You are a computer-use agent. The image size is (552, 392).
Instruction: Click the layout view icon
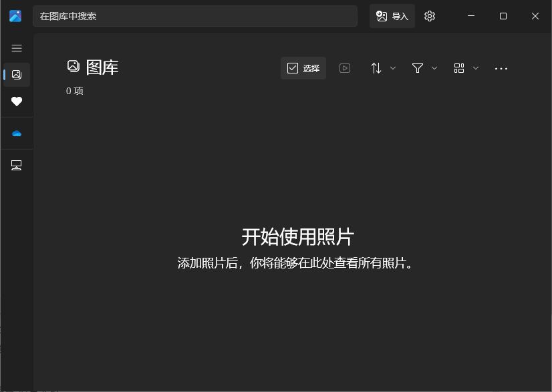pos(459,68)
